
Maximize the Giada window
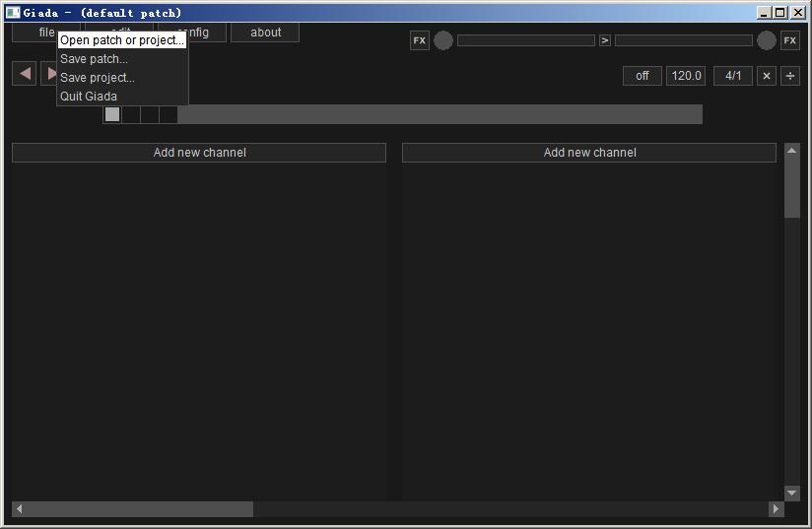[779, 13]
